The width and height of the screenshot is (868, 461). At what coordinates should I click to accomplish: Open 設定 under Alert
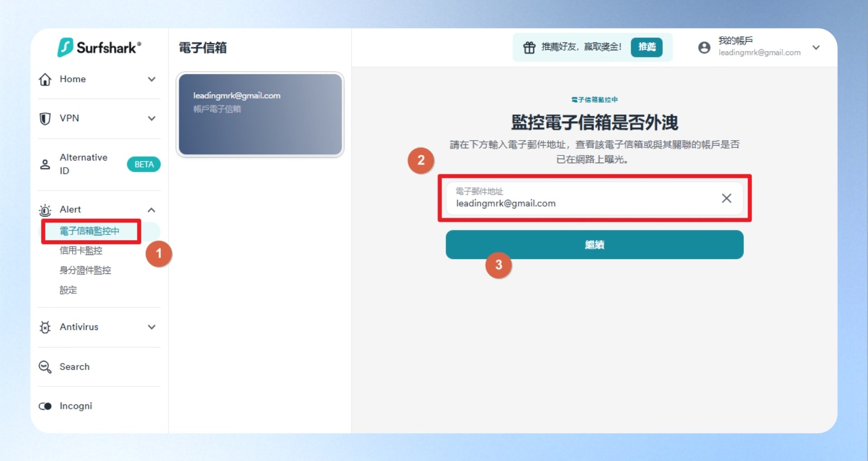[x=68, y=290]
